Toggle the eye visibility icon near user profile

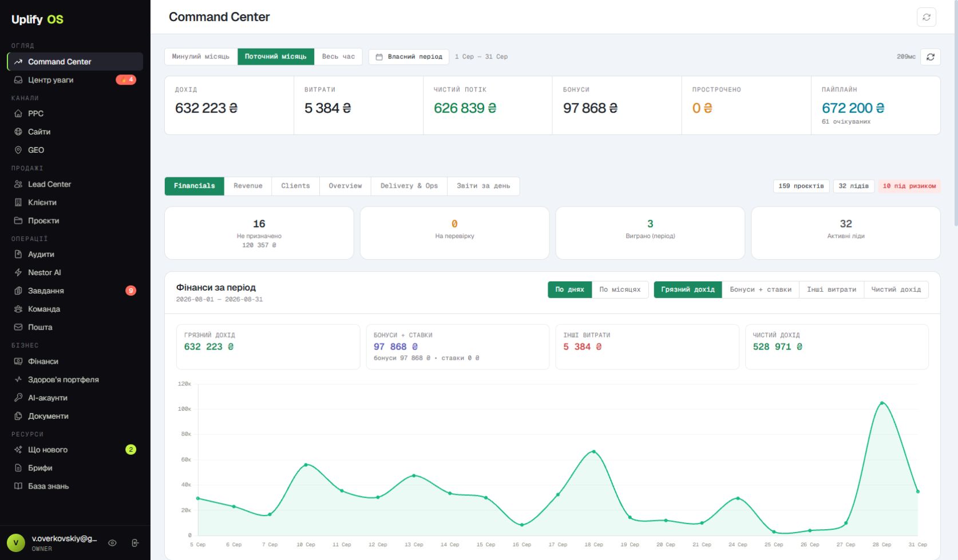coord(112,543)
